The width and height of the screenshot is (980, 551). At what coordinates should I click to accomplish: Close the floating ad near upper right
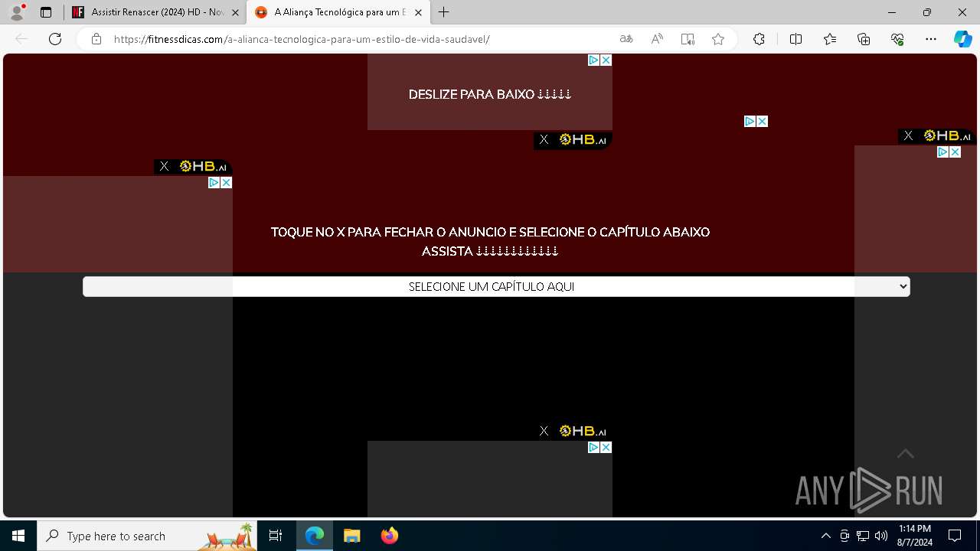click(763, 121)
